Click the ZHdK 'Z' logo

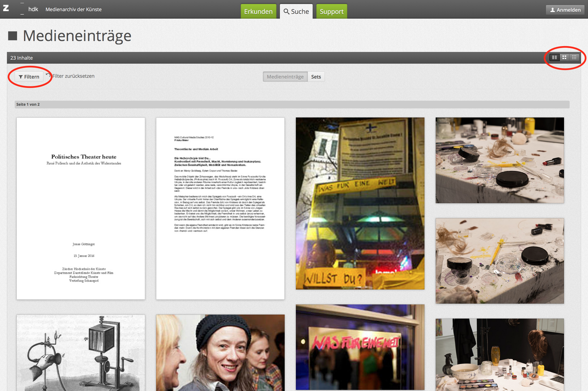coord(6,9)
